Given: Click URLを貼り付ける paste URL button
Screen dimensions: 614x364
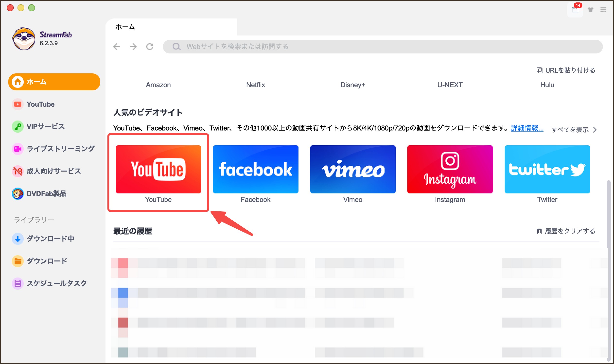Looking at the screenshot, I should pos(566,70).
